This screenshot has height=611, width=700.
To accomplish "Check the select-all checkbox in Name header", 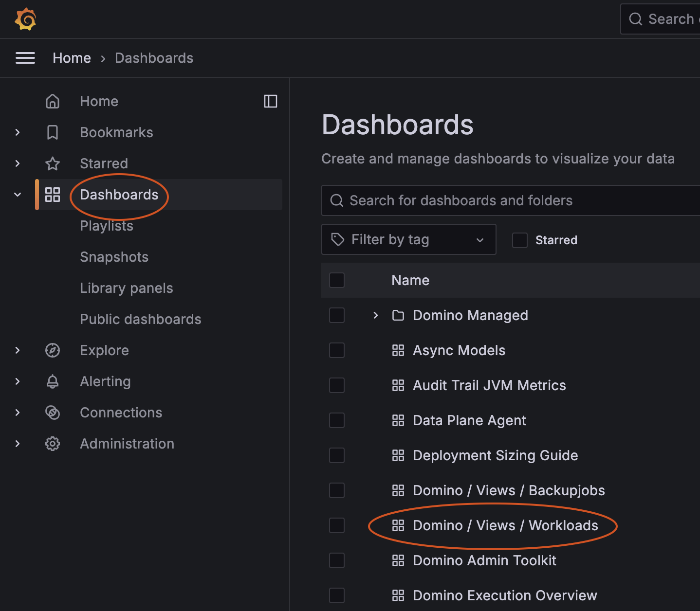I will pos(337,280).
